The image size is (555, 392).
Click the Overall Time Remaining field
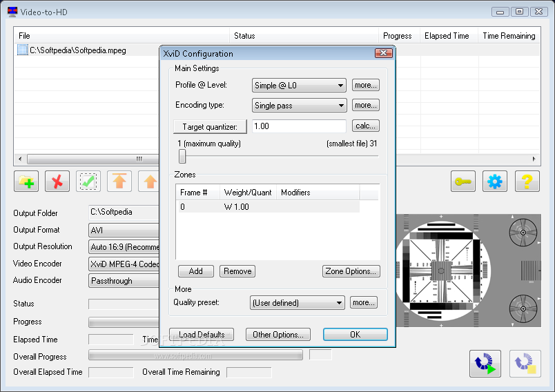click(x=249, y=372)
